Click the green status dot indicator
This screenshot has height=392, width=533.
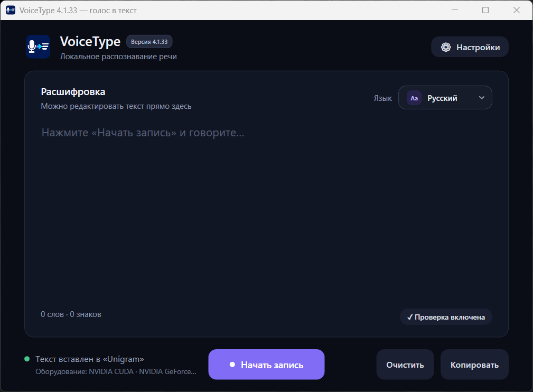point(27,359)
